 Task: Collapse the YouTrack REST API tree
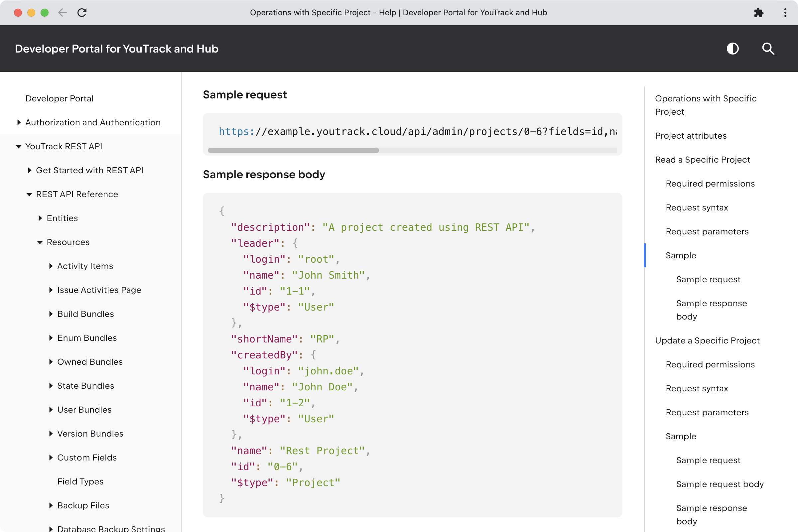tap(18, 147)
